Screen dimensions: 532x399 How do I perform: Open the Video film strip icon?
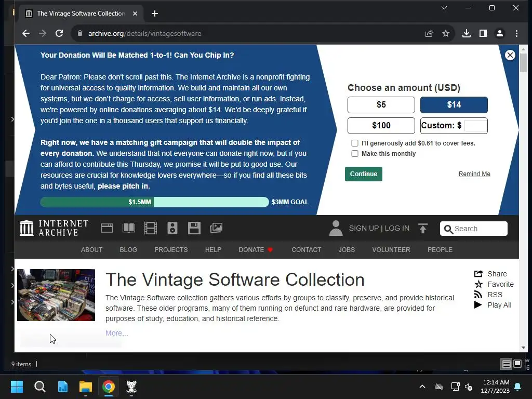(150, 228)
